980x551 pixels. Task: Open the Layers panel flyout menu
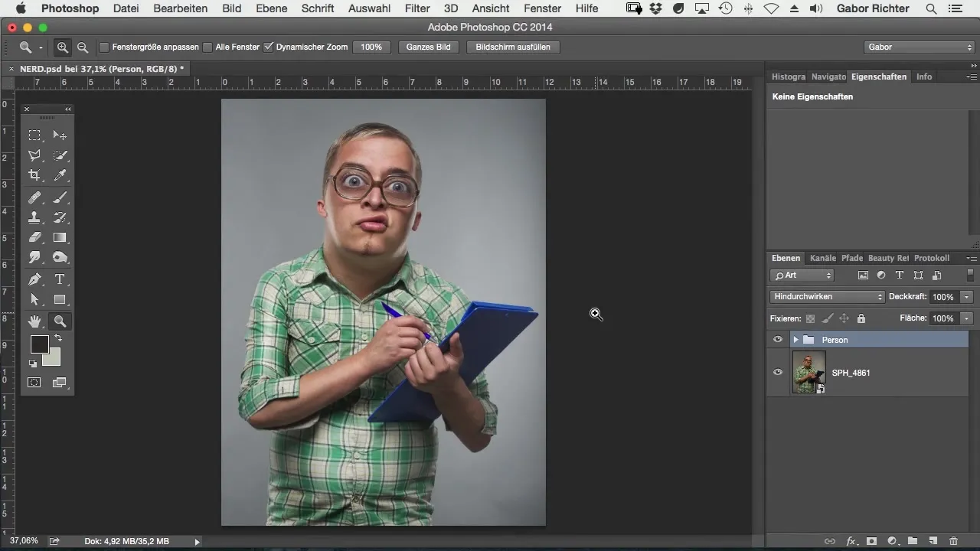(x=972, y=259)
